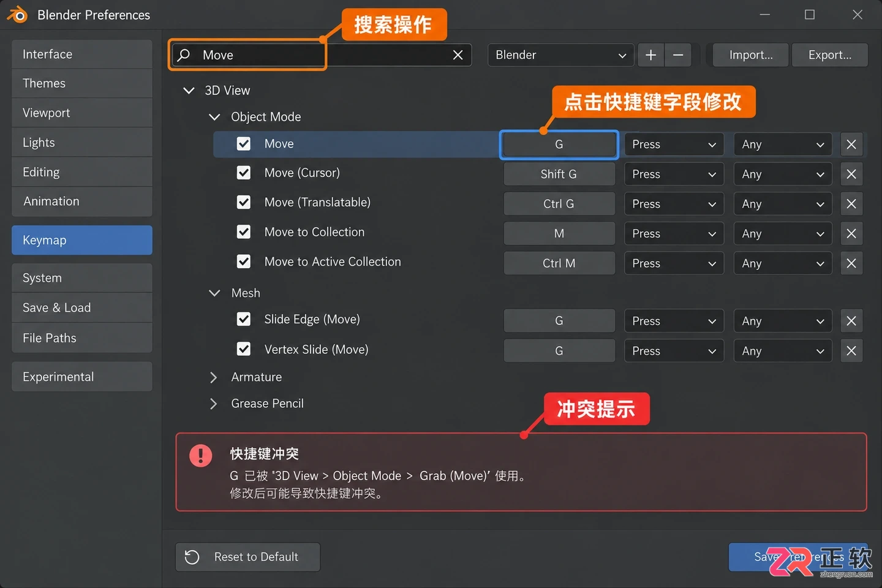Clear the Move search text
This screenshot has height=588, width=882.
point(458,55)
